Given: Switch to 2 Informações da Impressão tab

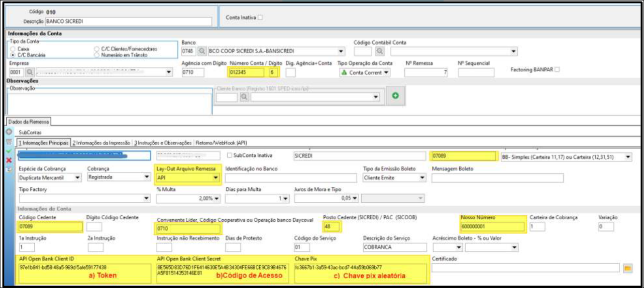Looking at the screenshot, I should tap(102, 143).
